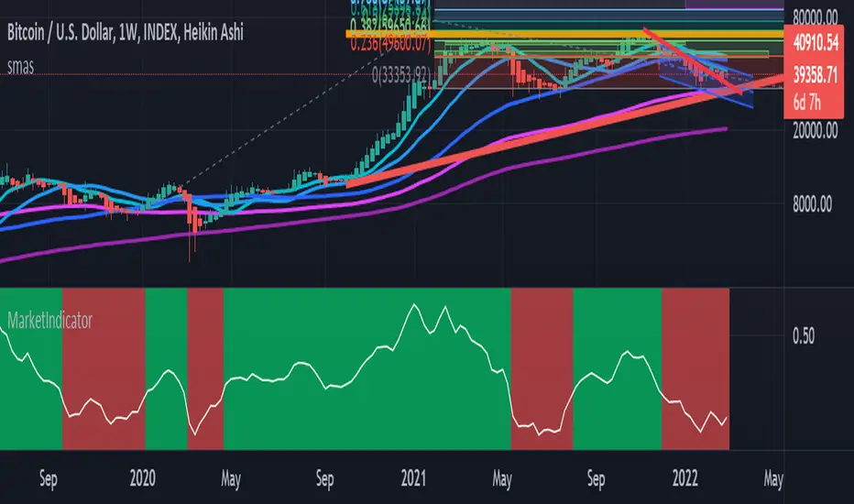854x504 pixels.
Task: Click the 39358.71 current price label
Action: tap(815, 75)
